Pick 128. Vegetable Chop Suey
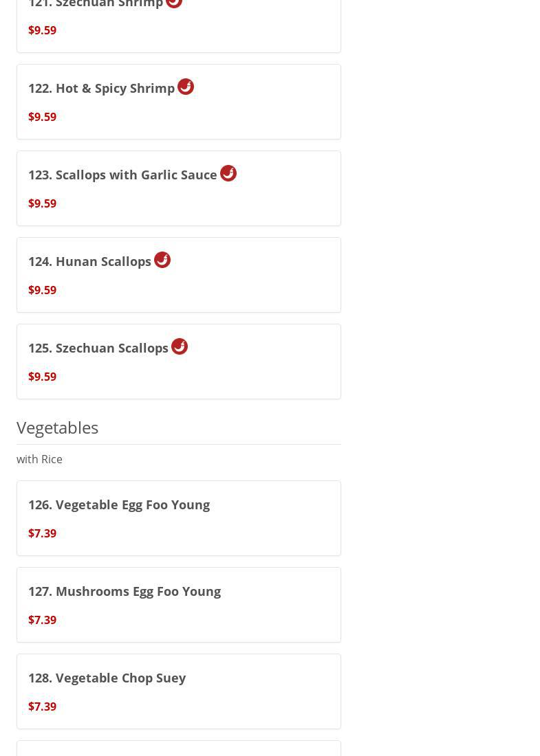540x756 pixels. tap(107, 678)
